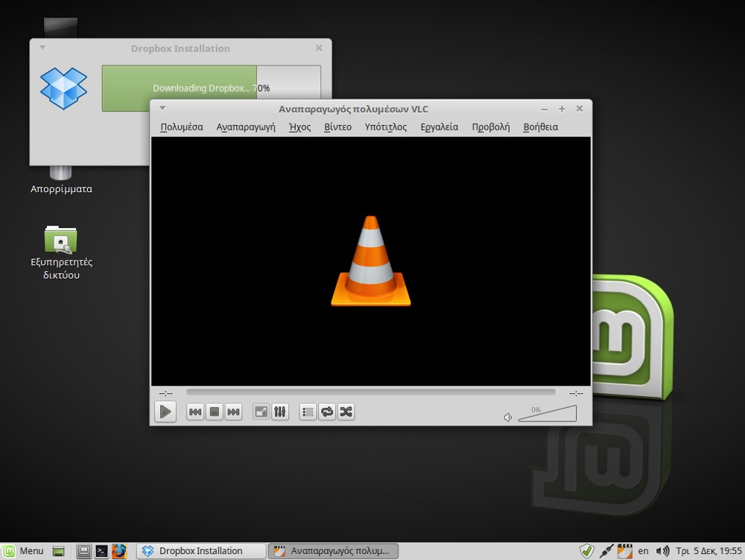This screenshot has height=560, width=745.
Task: Open the Βίντεο menu
Action: tap(337, 127)
